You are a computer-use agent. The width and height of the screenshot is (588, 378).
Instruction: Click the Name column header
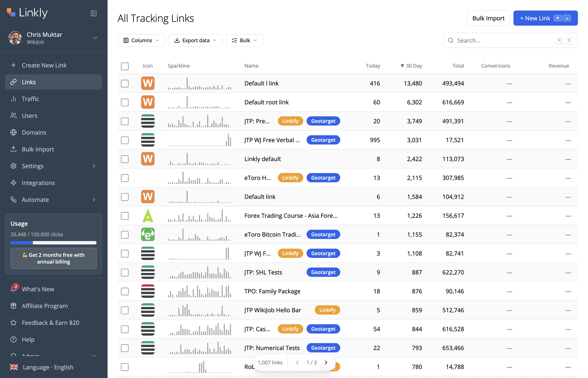pyautogui.click(x=251, y=66)
